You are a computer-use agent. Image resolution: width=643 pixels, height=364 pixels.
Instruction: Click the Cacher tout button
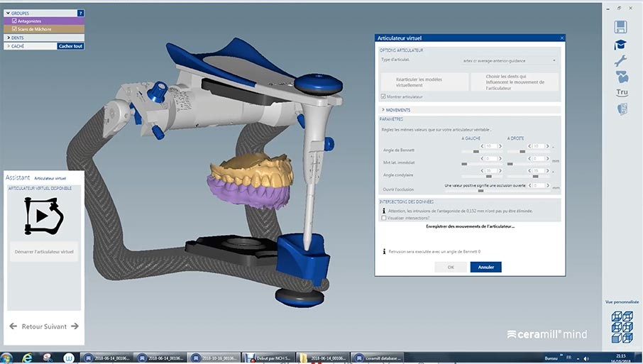(x=70, y=46)
